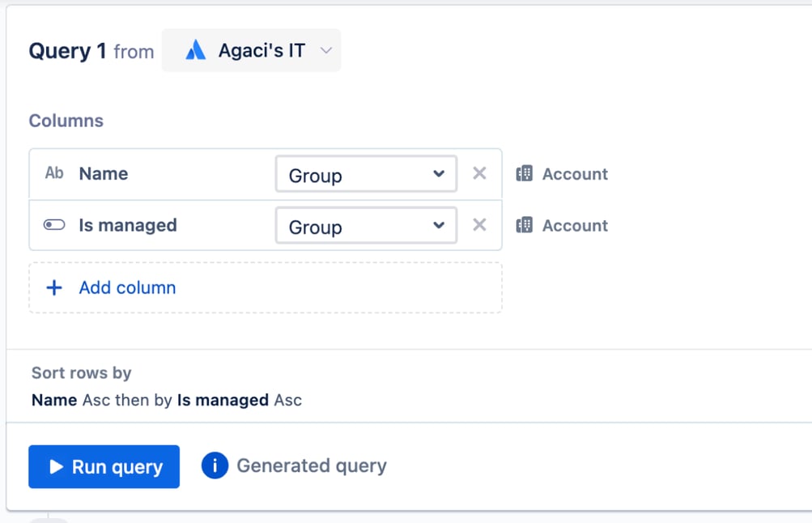Open the Group dropdown for Is managed column
This screenshot has width=812, height=523.
tap(366, 226)
